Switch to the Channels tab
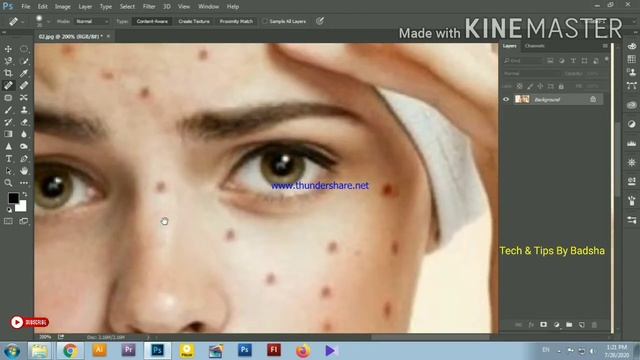Image resolution: width=640 pixels, height=360 pixels. (x=535, y=46)
